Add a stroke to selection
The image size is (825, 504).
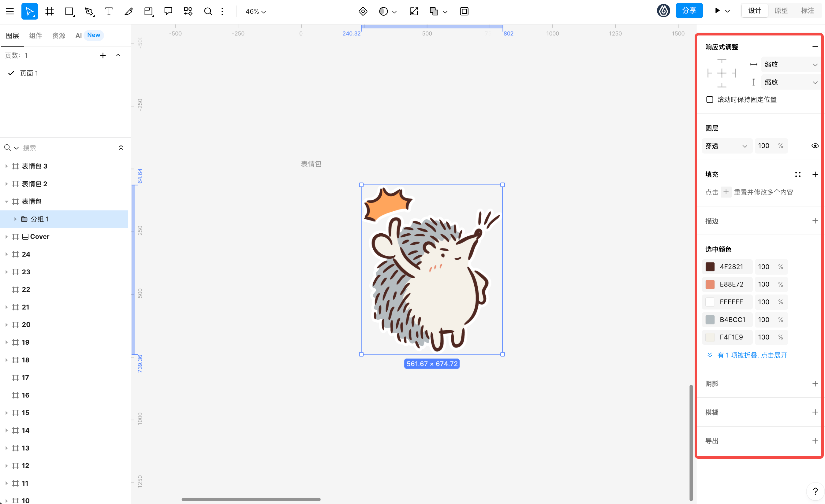coord(815,220)
